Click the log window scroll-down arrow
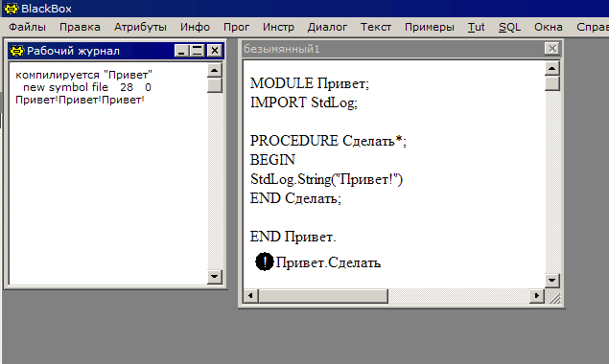The image size is (609, 364). point(215,277)
